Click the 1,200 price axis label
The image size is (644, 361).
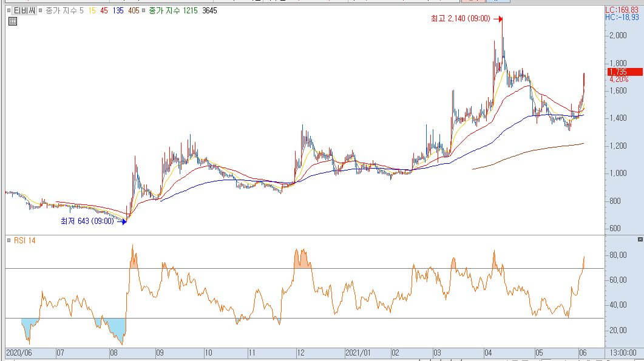618,146
